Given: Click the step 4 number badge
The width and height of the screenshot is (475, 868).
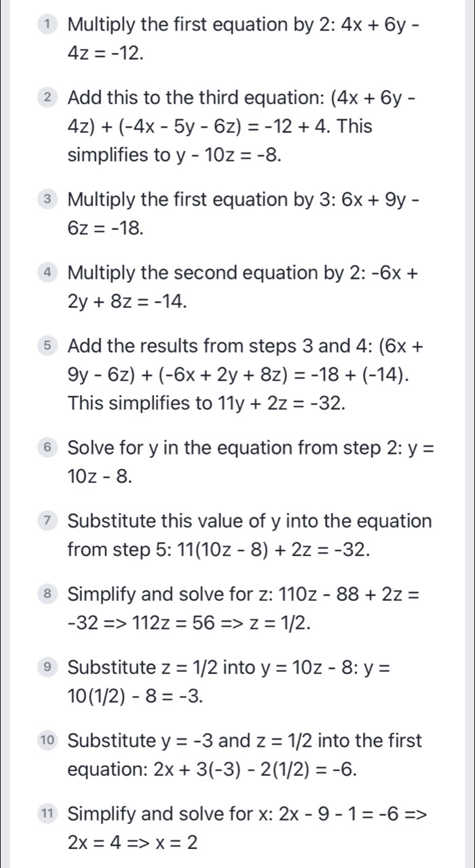Looking at the screenshot, I should 47,273.
